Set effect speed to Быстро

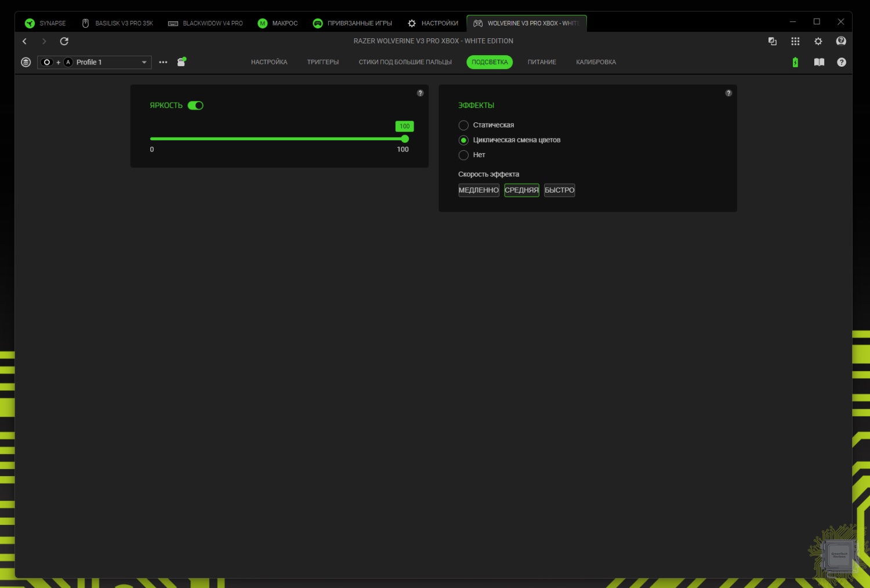pyautogui.click(x=559, y=190)
